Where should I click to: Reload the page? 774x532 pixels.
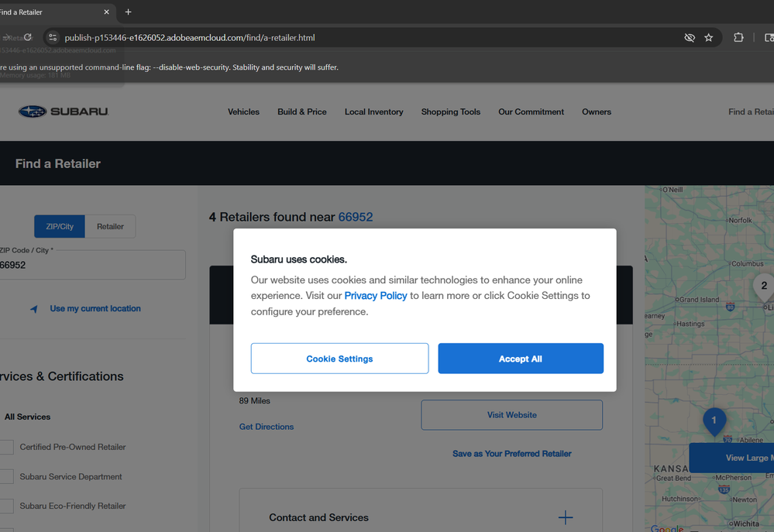(28, 37)
